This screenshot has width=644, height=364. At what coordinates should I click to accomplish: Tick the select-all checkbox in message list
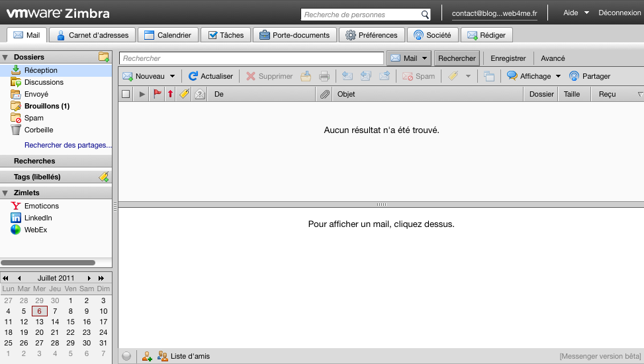(x=126, y=94)
